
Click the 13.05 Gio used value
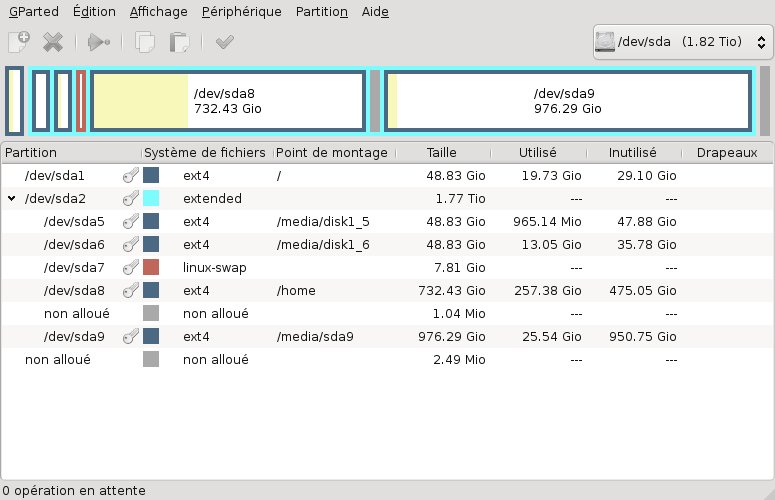click(552, 245)
